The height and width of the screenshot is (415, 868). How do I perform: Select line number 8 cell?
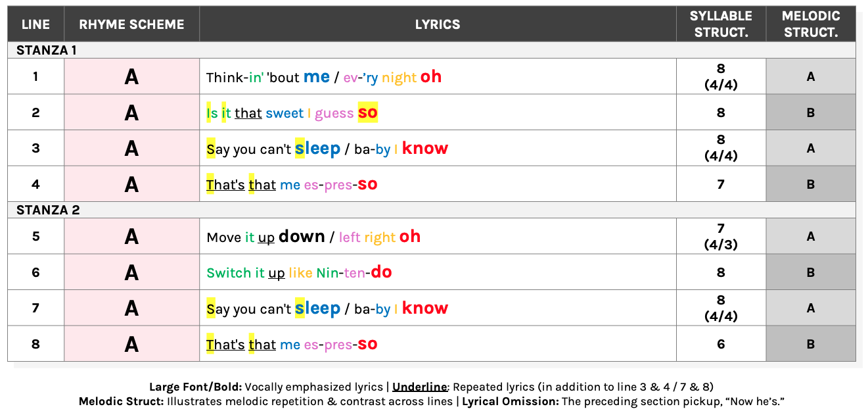(35, 344)
